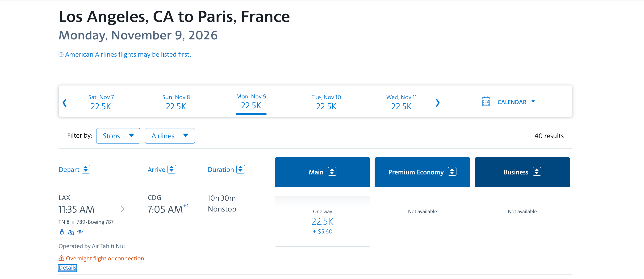Go to previous dates with left chevron
This screenshot has height=279, width=644.
click(x=65, y=103)
